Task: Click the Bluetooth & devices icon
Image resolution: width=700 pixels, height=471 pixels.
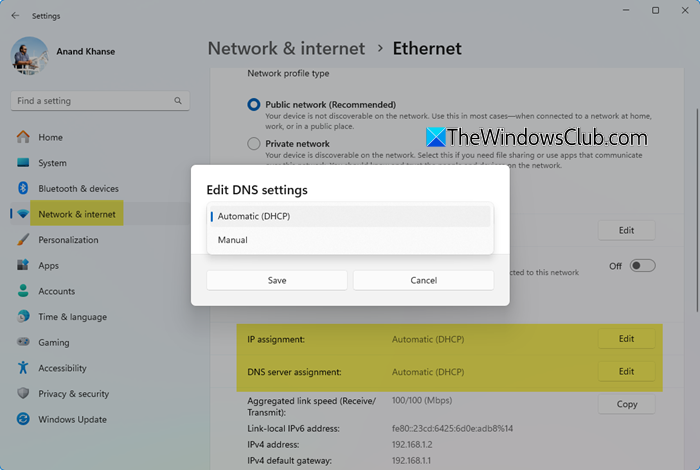Action: coord(23,189)
